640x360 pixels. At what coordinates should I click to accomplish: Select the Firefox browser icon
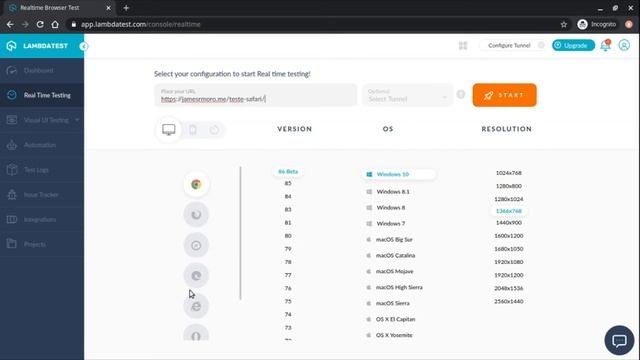coord(196,215)
